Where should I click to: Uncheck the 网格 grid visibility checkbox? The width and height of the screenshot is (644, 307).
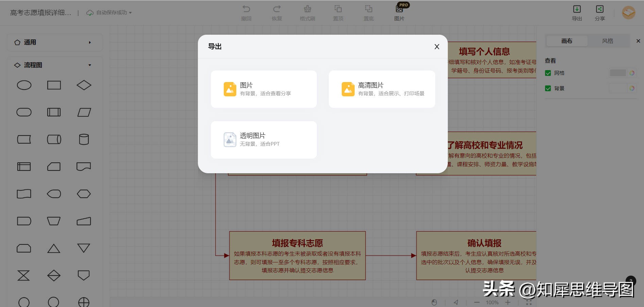point(548,73)
